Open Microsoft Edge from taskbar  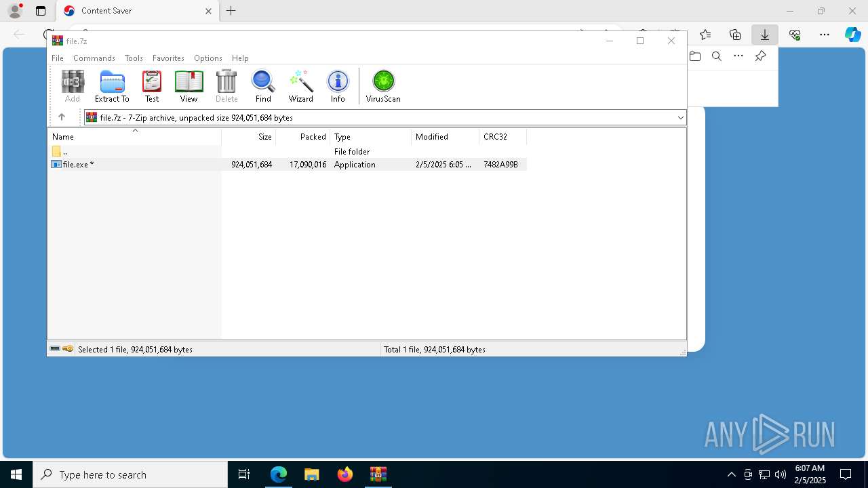point(279,474)
